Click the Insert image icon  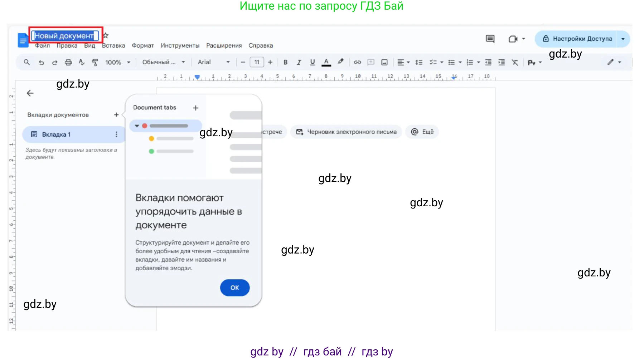coord(384,62)
